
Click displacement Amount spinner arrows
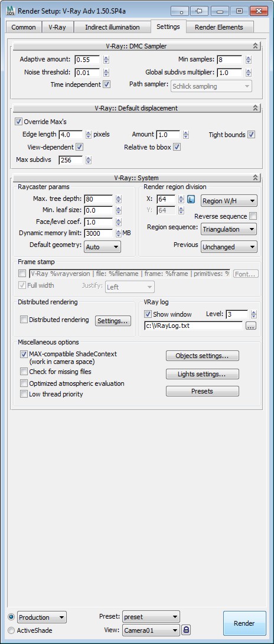click(186, 135)
